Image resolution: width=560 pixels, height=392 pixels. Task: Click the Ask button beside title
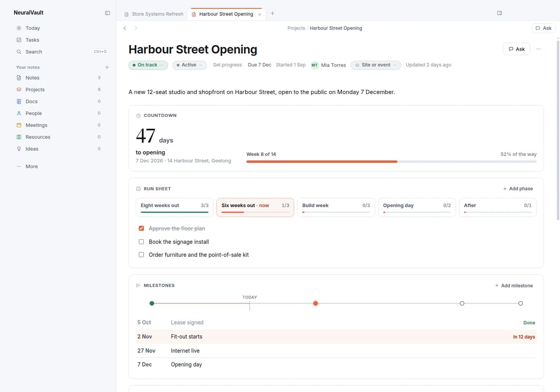click(517, 49)
